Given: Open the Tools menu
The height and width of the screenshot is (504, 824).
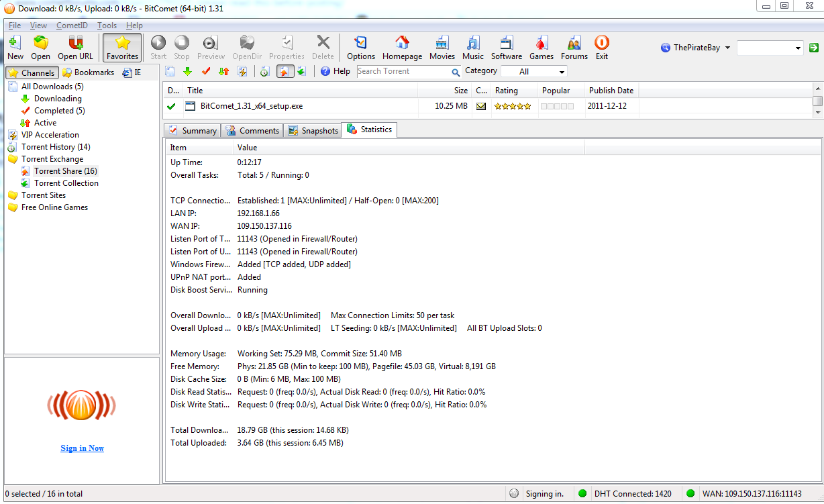Looking at the screenshot, I should [107, 26].
